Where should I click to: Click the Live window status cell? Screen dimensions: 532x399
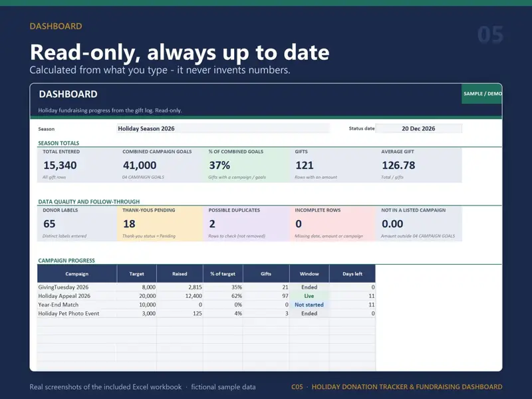[309, 296]
